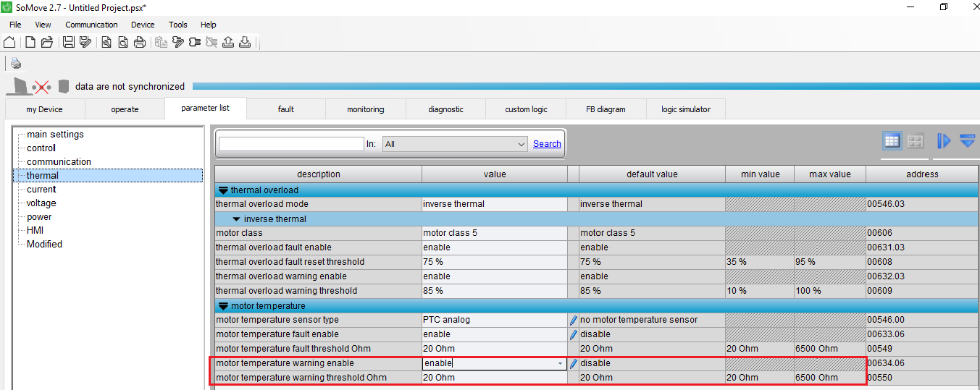The height and width of the screenshot is (390, 980).
Task: Select control in the tree
Action: tap(41, 148)
